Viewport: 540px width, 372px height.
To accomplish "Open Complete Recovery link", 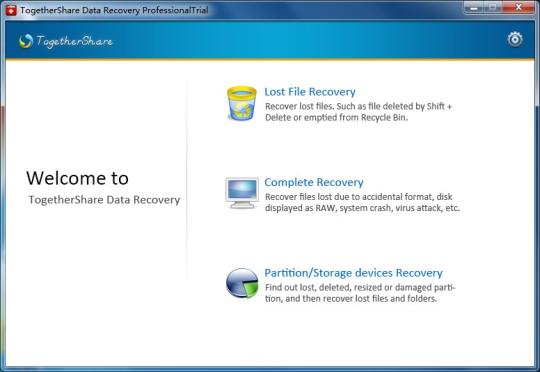I will (x=314, y=182).
